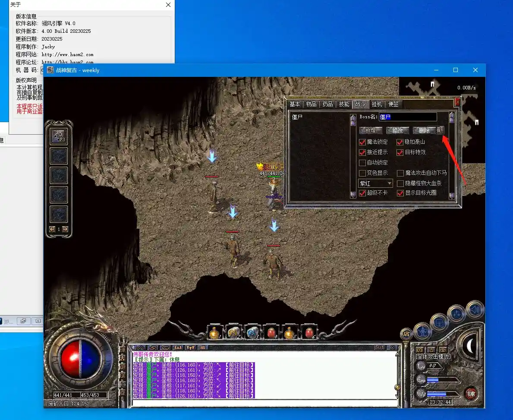
Task: Open the 紫红 color dropdown
Action: point(376,183)
